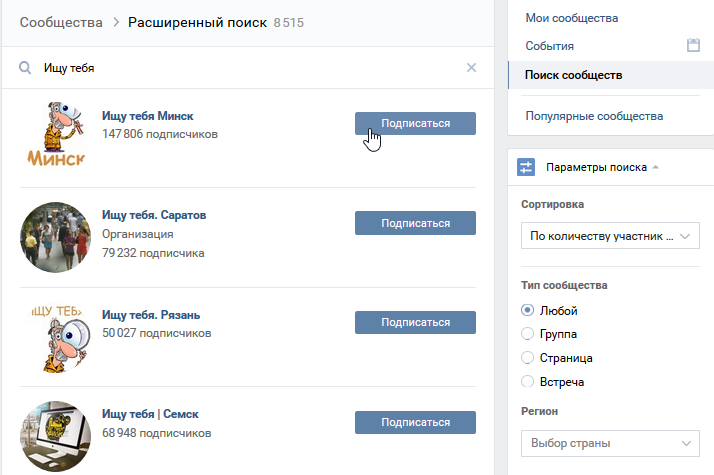714x475 pixels.
Task: Open Популярные сообщества section
Action: pyautogui.click(x=594, y=116)
